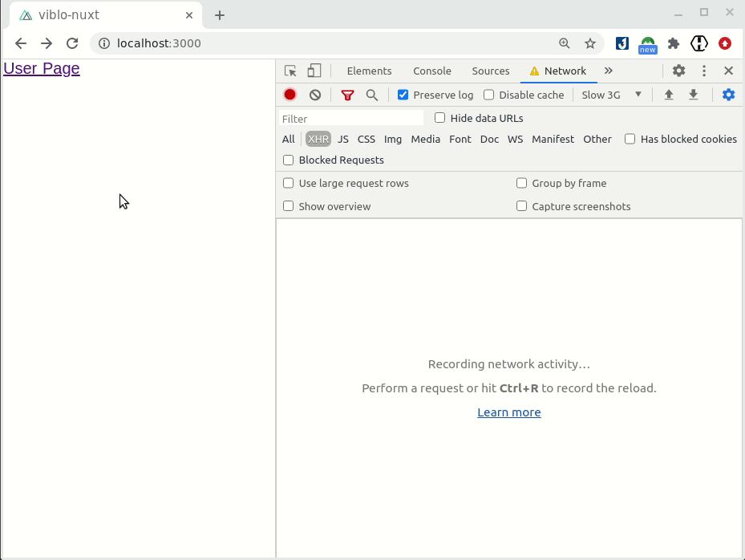Toggle the red filter funnel
Viewport: 745px width, 560px height.
pyautogui.click(x=347, y=95)
